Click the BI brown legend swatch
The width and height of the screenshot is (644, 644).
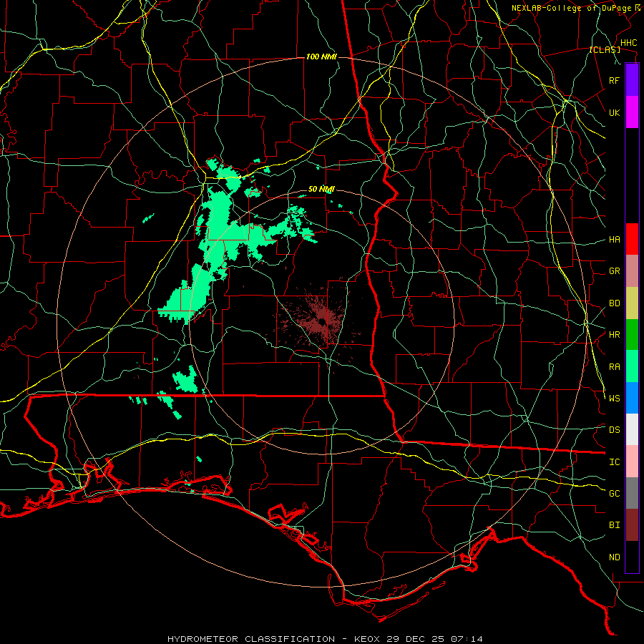click(x=632, y=525)
